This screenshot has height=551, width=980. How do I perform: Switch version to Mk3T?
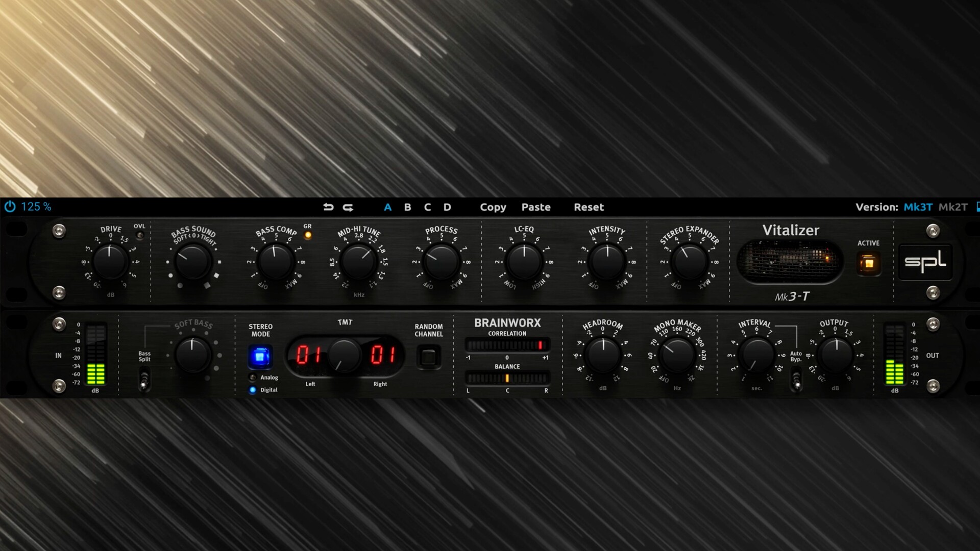pyautogui.click(x=918, y=207)
